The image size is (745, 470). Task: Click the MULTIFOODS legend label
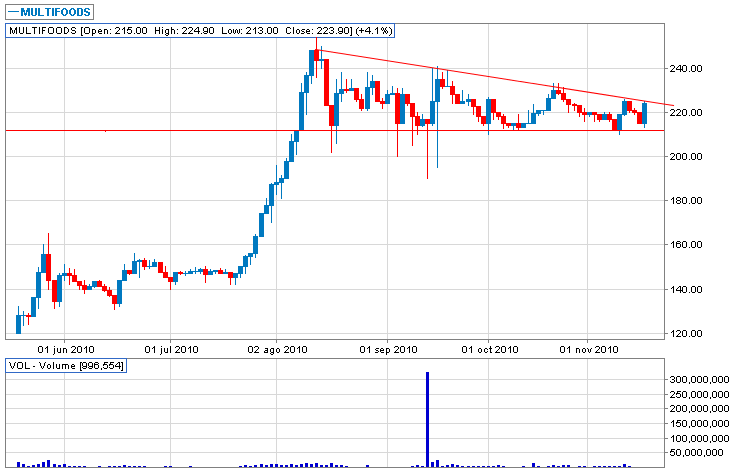(49, 12)
